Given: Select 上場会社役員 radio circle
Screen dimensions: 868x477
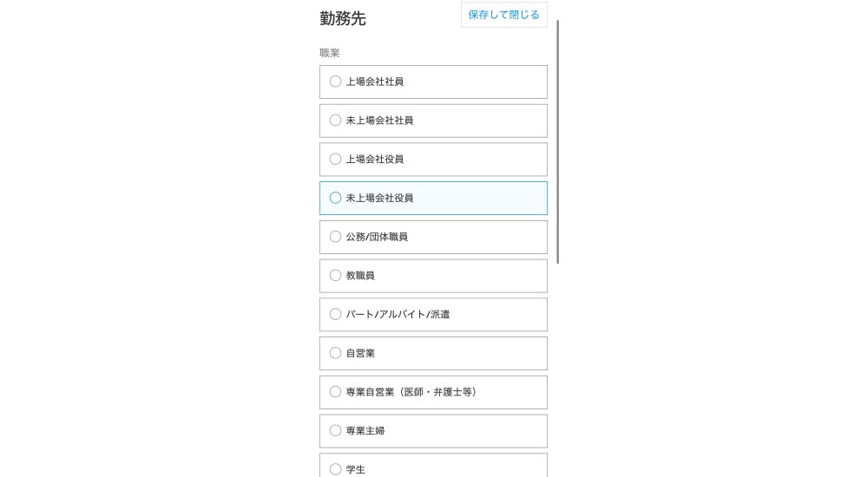Looking at the screenshot, I should coord(335,160).
